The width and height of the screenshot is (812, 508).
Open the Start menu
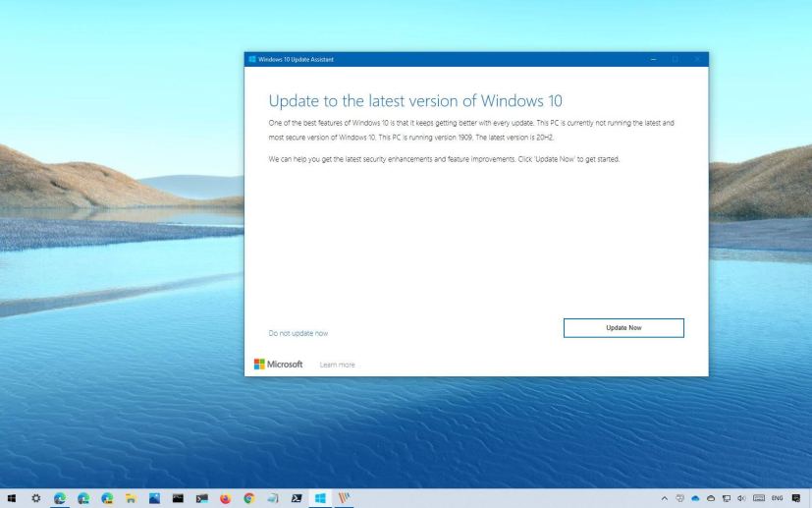(12, 498)
